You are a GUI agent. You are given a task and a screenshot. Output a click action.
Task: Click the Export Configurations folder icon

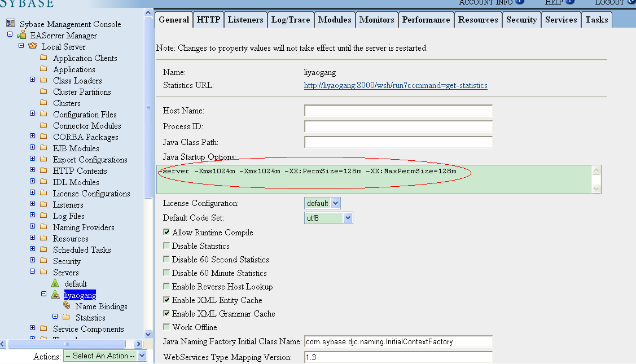pyautogui.click(x=43, y=159)
